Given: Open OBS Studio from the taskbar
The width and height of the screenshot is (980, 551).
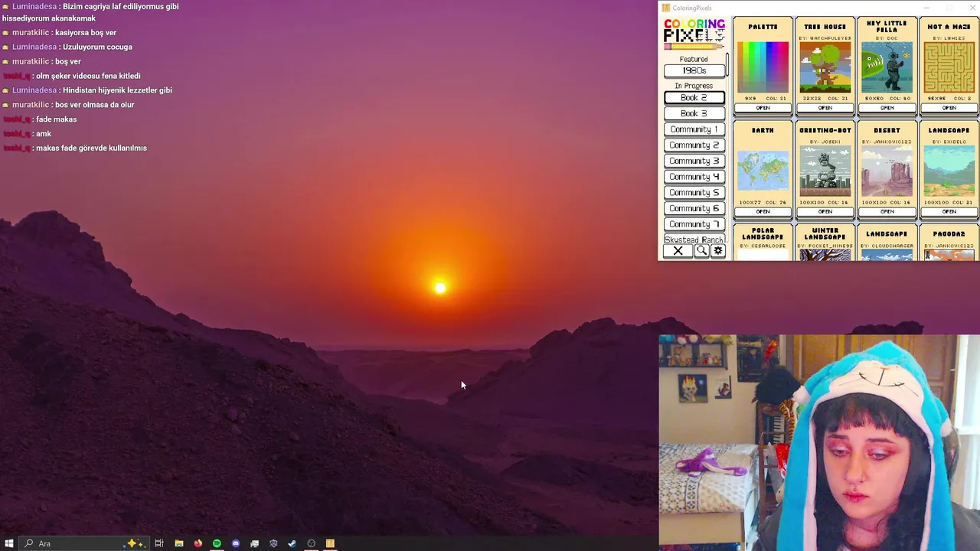Looking at the screenshot, I should [311, 543].
